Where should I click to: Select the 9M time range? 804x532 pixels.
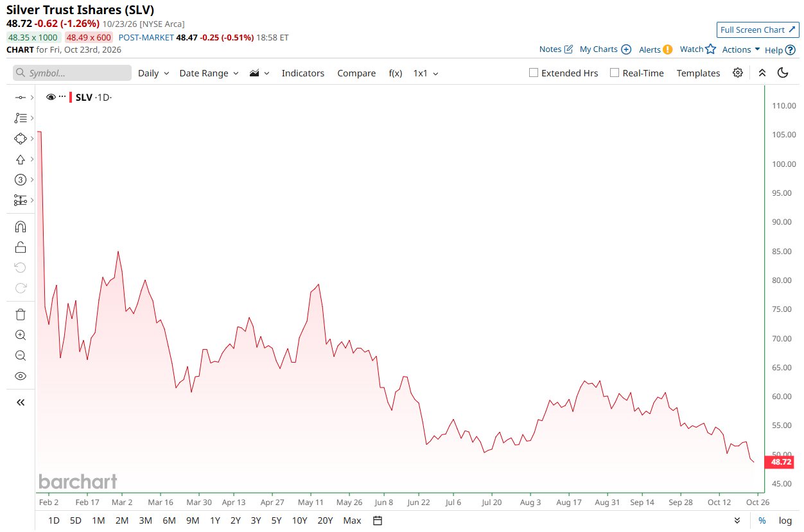(193, 520)
